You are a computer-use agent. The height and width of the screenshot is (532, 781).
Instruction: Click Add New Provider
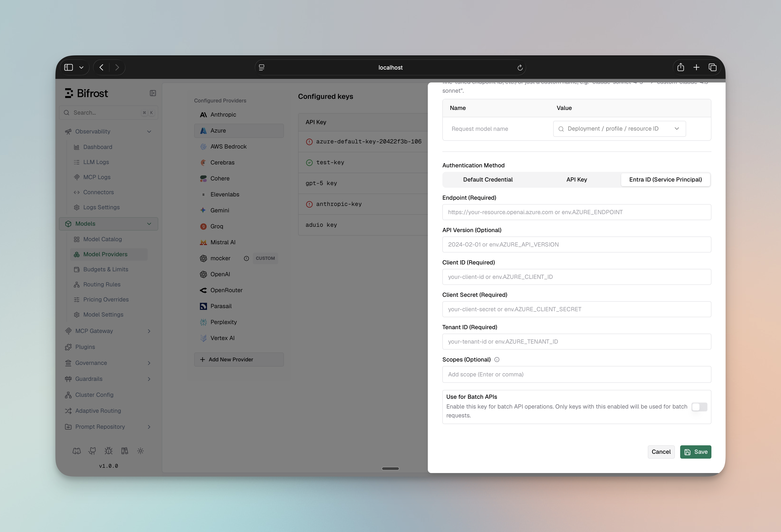pyautogui.click(x=239, y=360)
